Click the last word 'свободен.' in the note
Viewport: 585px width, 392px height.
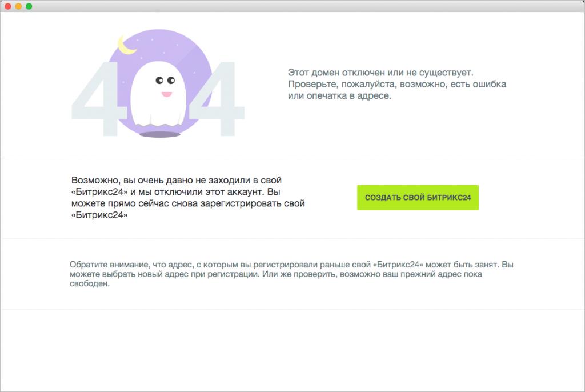(x=89, y=284)
